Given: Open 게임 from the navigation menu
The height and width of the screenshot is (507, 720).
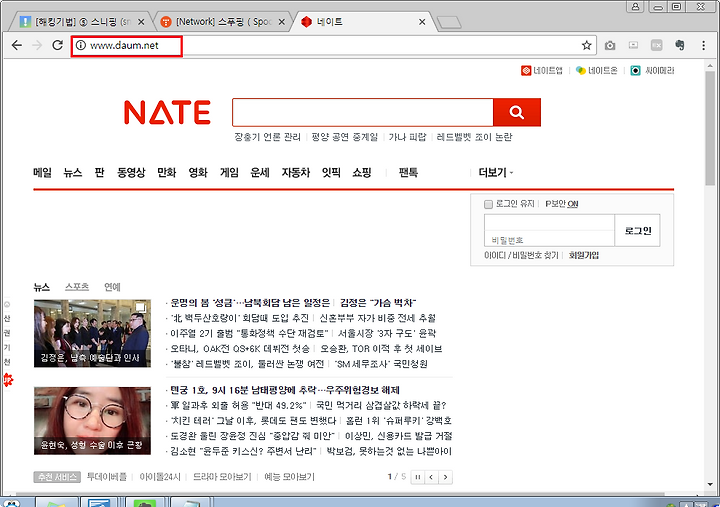Looking at the screenshot, I should pyautogui.click(x=229, y=173).
